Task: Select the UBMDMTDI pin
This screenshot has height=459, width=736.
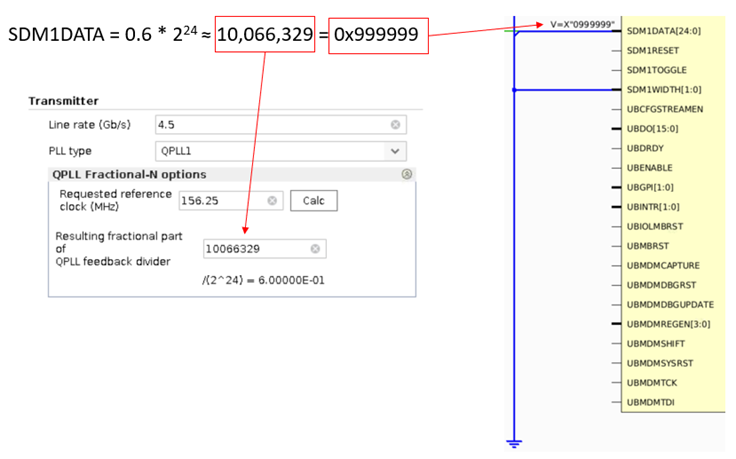Action: point(651,402)
